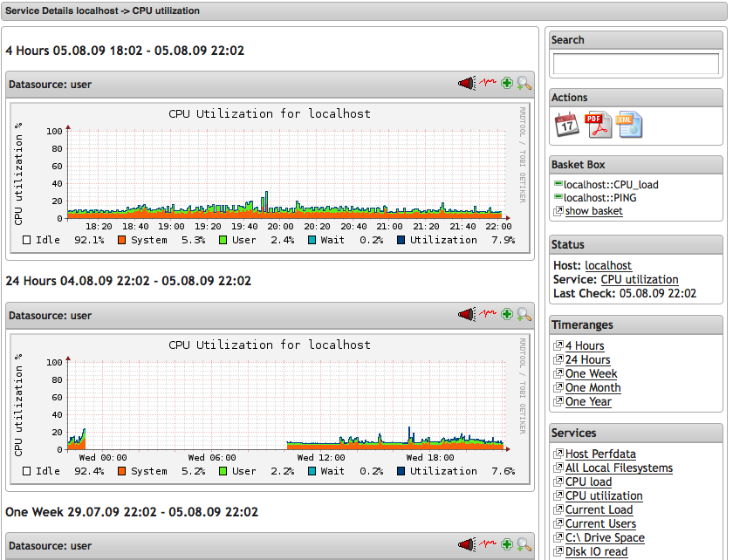Viewport: 733px width, 560px height.
Task: Remove localhost::PING from the basket
Action: click(558, 198)
